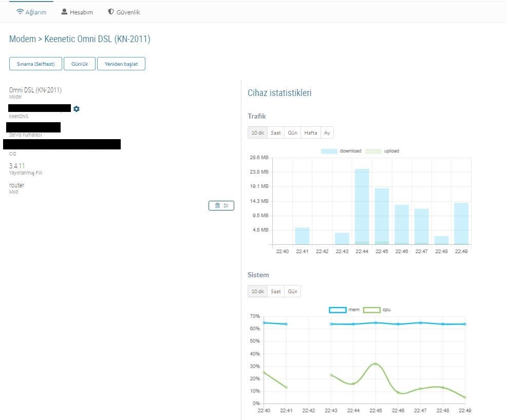Toggle the upload legend in Trafik chart

coord(382,151)
